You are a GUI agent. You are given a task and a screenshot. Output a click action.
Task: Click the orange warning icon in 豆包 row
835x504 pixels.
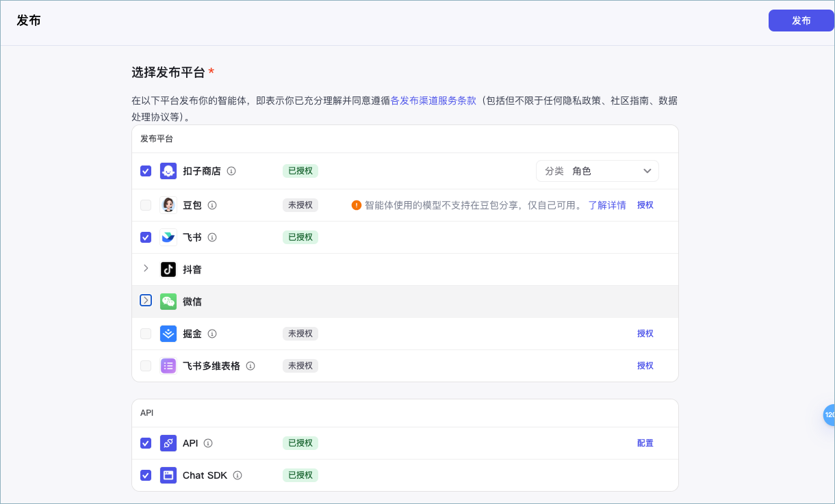pos(356,205)
